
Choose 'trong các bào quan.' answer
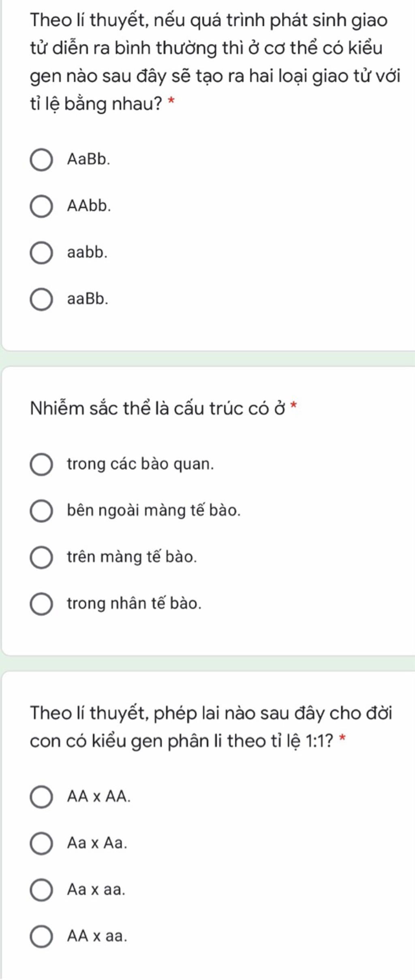point(41,464)
